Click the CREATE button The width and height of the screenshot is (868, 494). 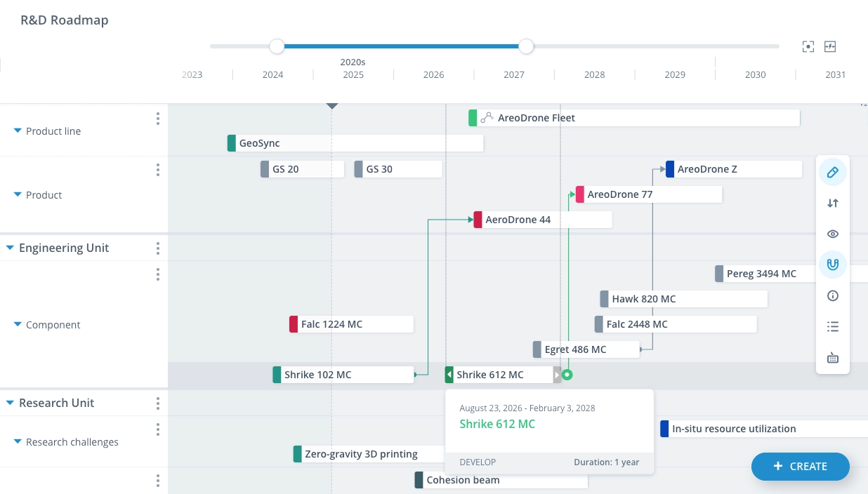[x=801, y=467]
